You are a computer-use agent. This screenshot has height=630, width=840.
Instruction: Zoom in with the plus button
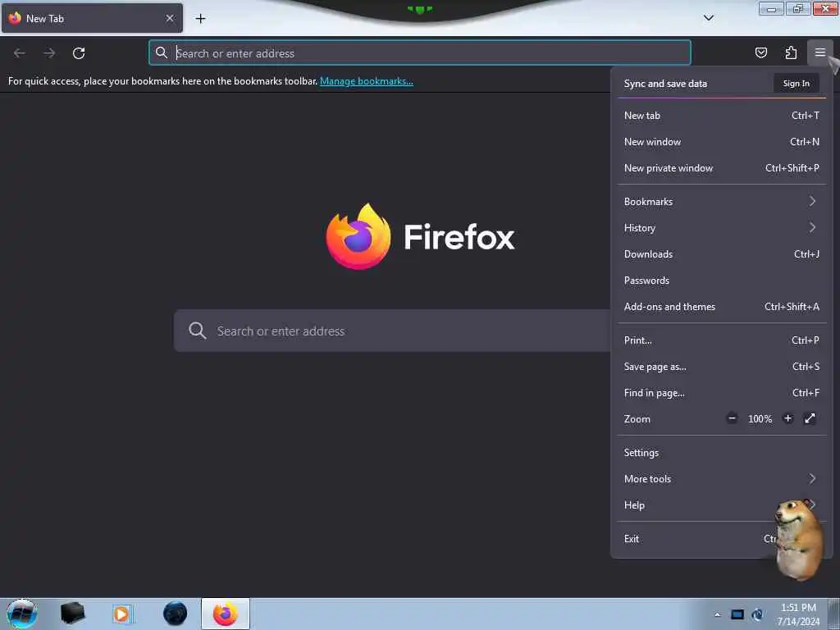pos(787,418)
